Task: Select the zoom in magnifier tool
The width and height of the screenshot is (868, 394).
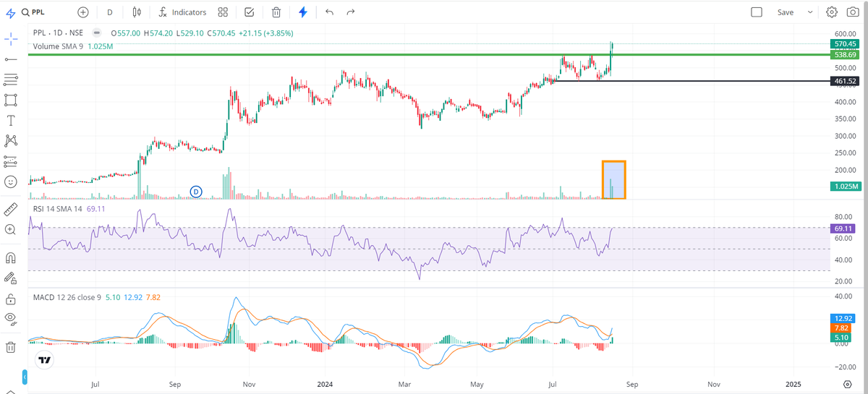Action: click(10, 229)
